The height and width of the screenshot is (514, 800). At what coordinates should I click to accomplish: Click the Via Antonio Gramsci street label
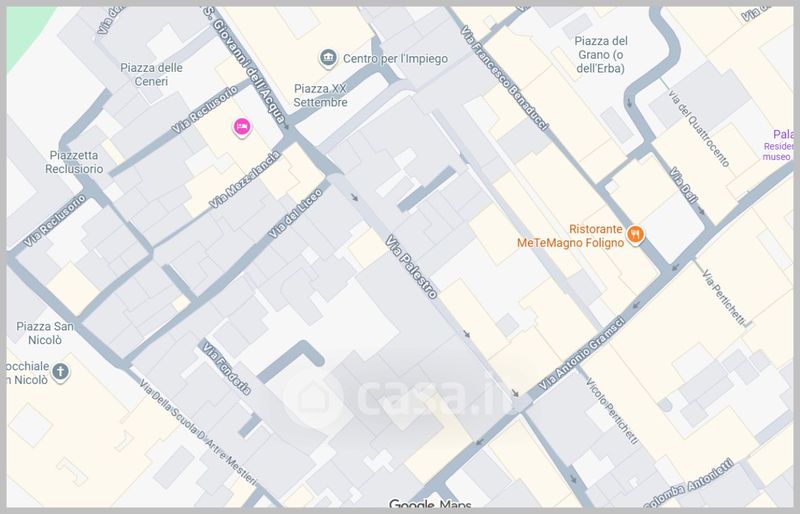(x=582, y=353)
